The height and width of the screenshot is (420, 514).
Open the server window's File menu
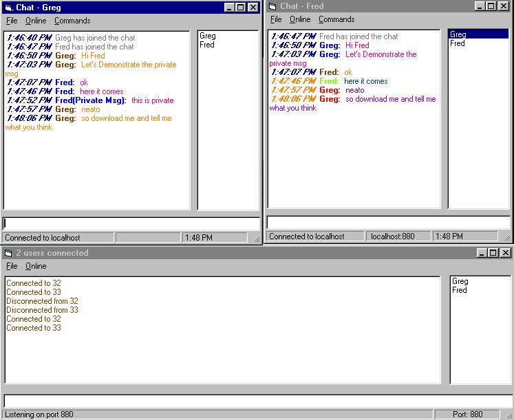point(12,266)
